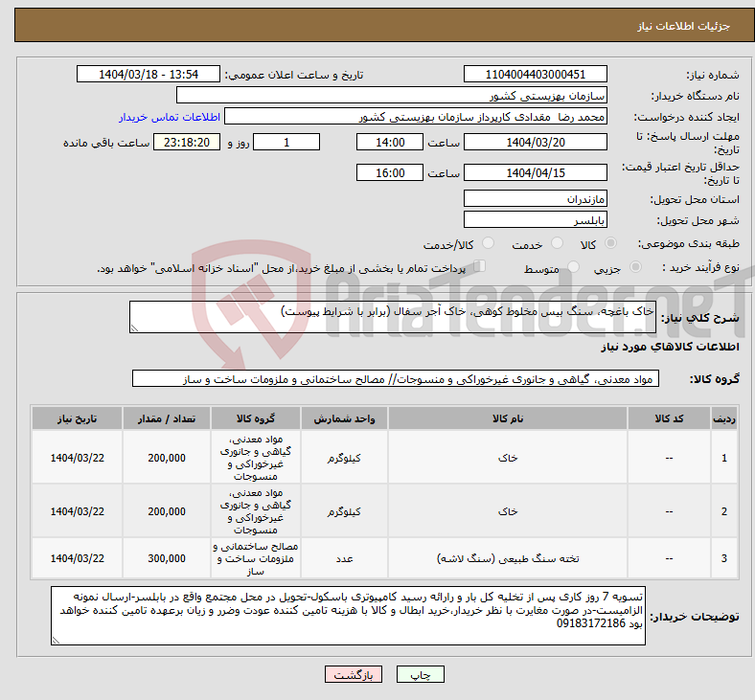Click the 1404/03/20 deadline date field
Screen dimensions: 755x700
coord(535,143)
